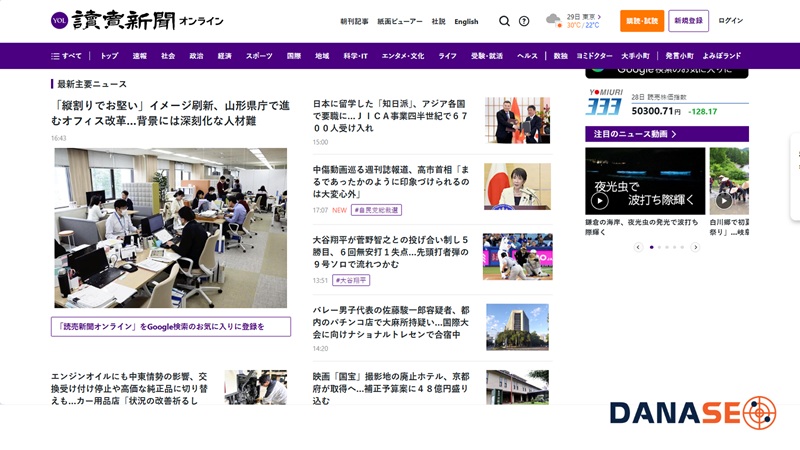Open 社説 editorial link

(x=438, y=21)
